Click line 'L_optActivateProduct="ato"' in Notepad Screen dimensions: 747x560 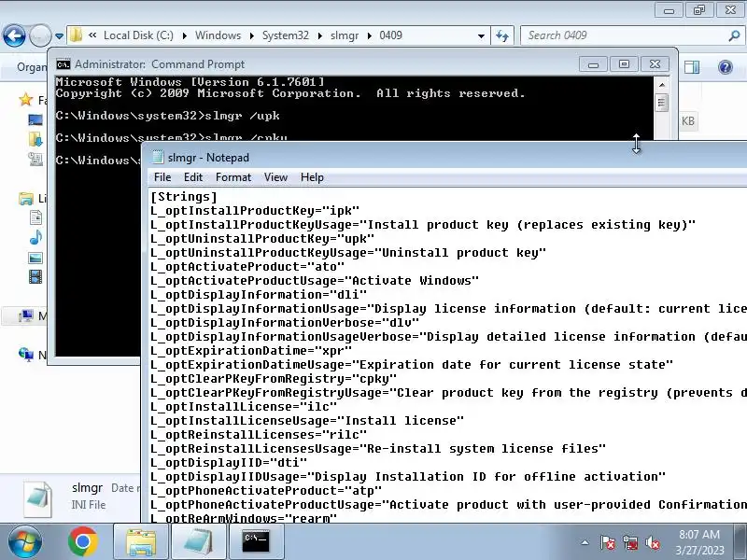(x=247, y=267)
